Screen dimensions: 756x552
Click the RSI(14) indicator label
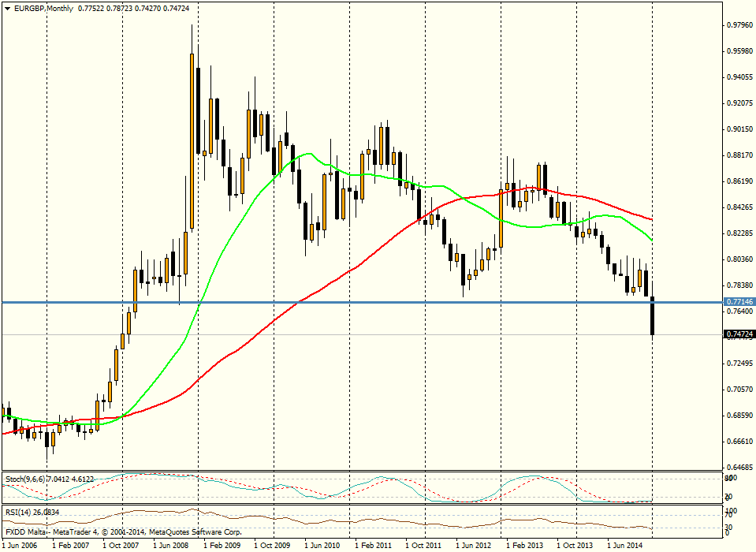pyautogui.click(x=19, y=512)
